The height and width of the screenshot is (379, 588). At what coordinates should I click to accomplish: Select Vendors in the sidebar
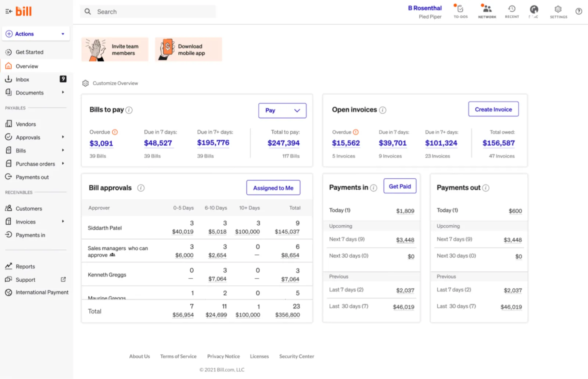[x=25, y=124]
